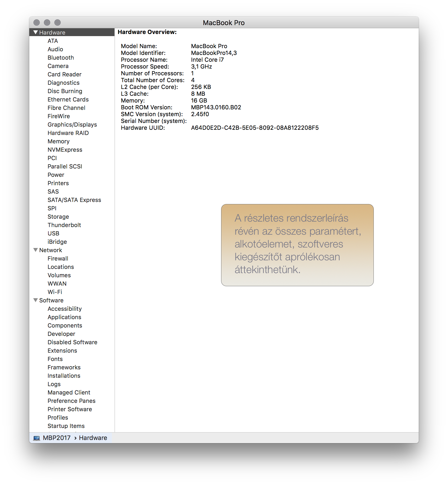The height and width of the screenshot is (485, 448).
Task: Open NVMExpress in the sidebar
Action: tap(65, 150)
